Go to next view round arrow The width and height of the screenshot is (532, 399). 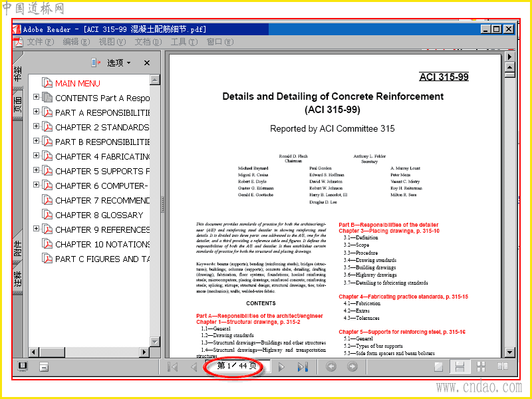pos(352,366)
